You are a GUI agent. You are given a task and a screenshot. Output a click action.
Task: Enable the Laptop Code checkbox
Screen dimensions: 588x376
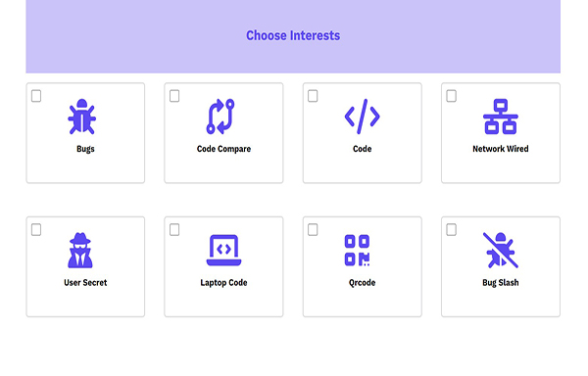tap(174, 229)
